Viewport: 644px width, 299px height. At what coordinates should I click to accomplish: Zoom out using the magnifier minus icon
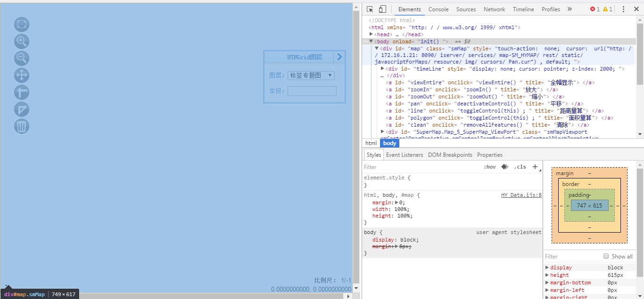click(x=22, y=58)
